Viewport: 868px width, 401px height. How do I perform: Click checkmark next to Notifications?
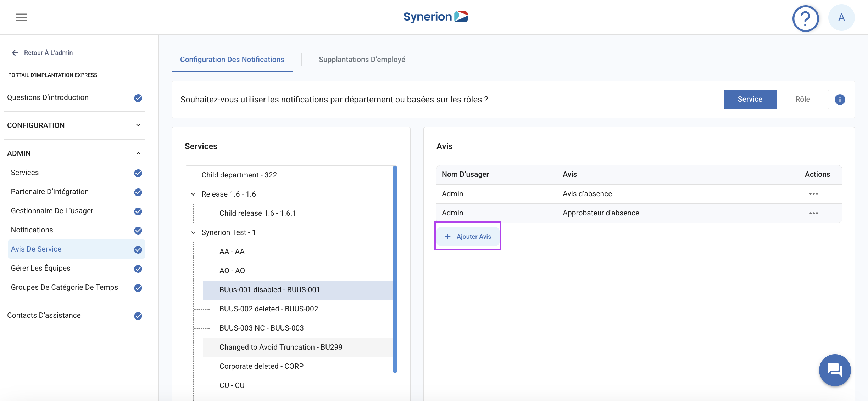click(138, 230)
